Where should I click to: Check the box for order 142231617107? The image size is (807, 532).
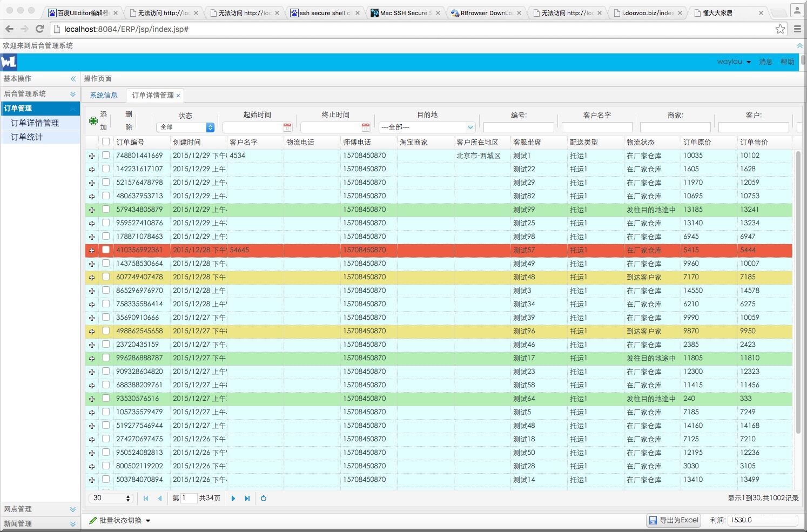pos(106,169)
